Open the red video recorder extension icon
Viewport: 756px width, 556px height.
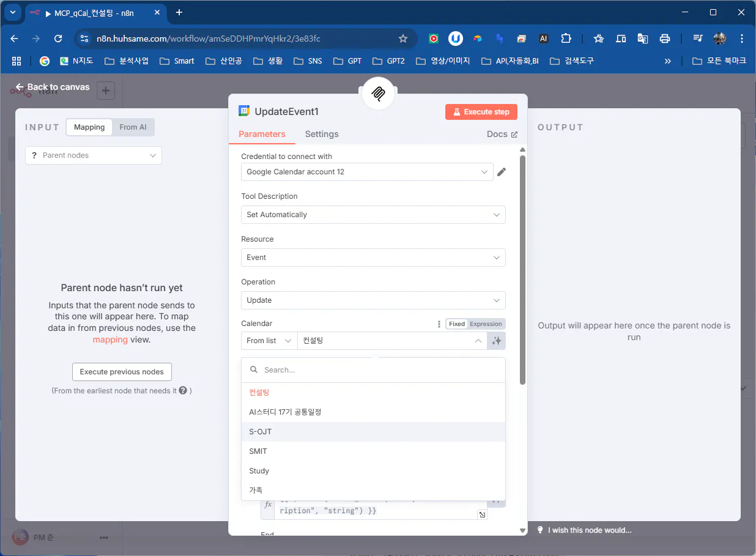[434, 39]
